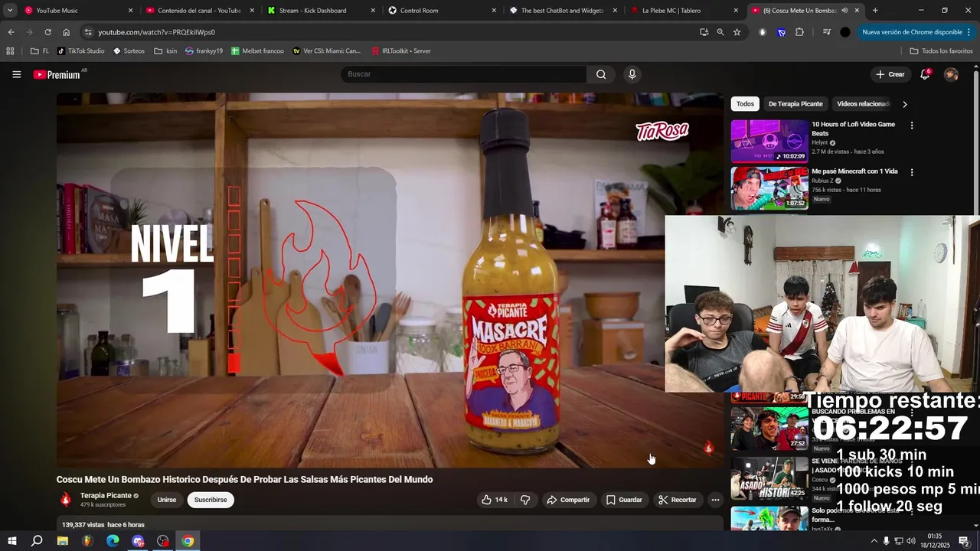Viewport: 980px width, 551px height.
Task: Open the Terapia Picante channel name
Action: coord(106,495)
